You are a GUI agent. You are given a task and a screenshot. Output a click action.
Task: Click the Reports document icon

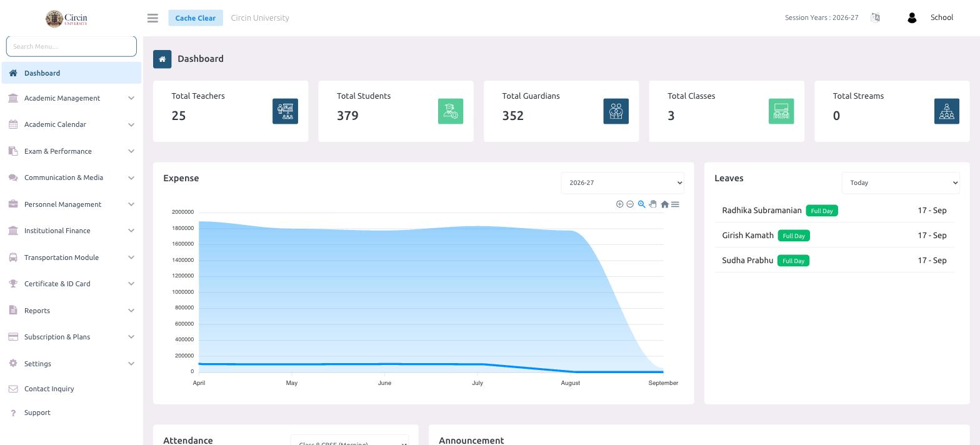click(13, 311)
